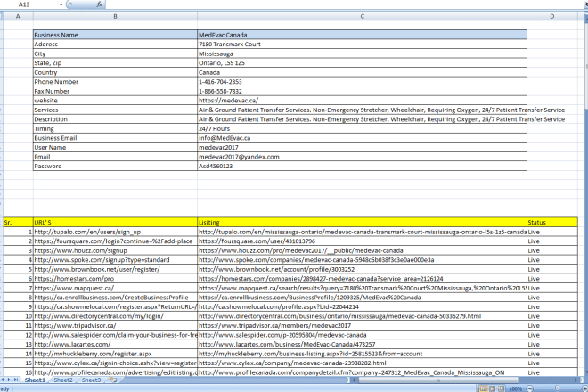Screen dimensions: 588x392
Task: Click the info@MedEvac.ca email cell
Action: pos(362,138)
